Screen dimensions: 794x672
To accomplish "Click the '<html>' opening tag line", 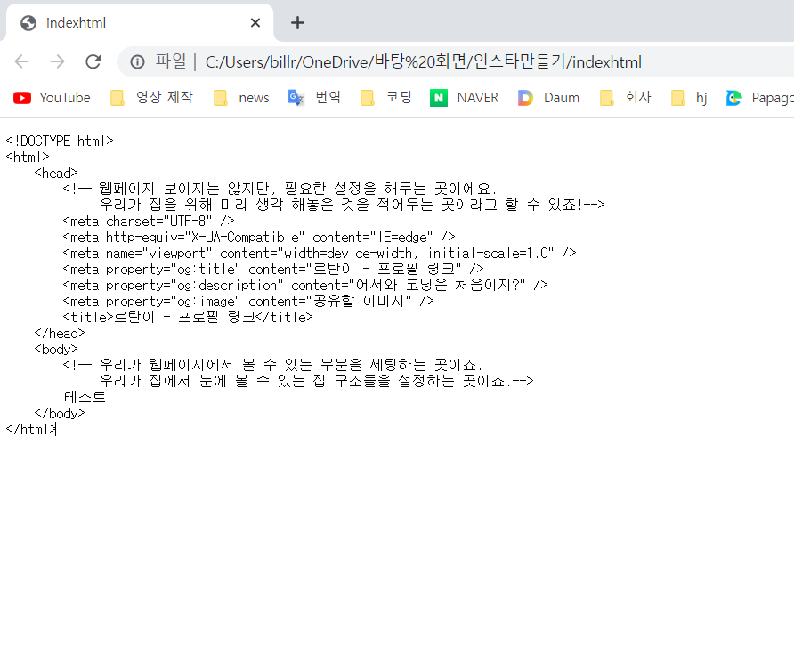I will click(28, 157).
